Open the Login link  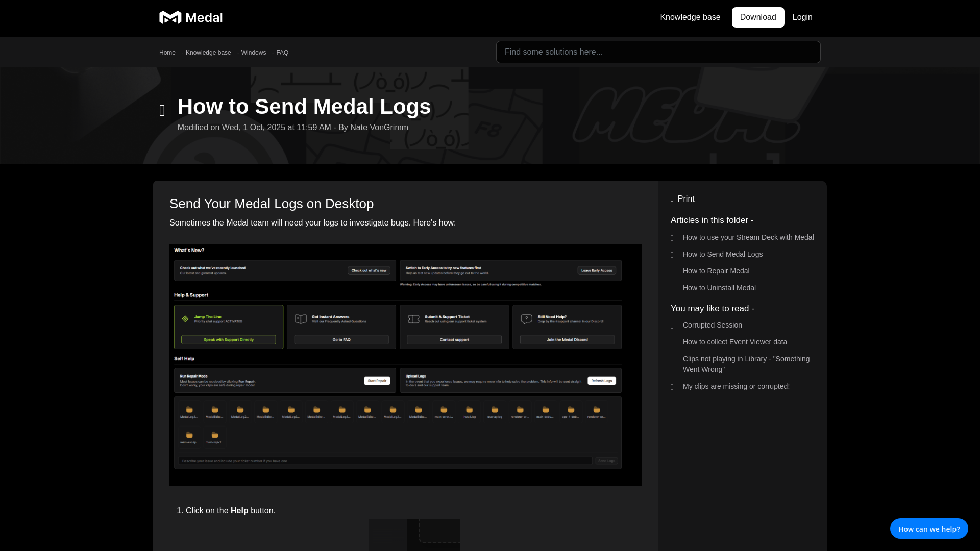click(x=802, y=17)
